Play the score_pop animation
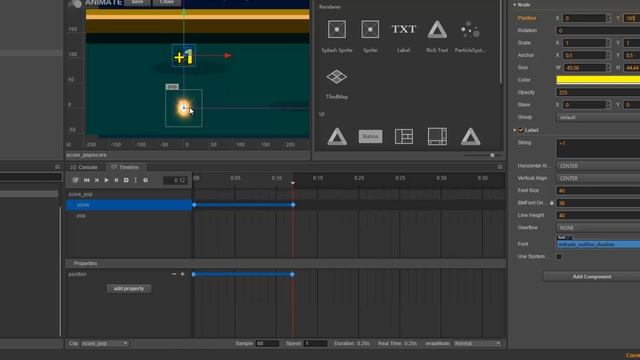Viewport: 640px width, 360px height. click(x=107, y=180)
